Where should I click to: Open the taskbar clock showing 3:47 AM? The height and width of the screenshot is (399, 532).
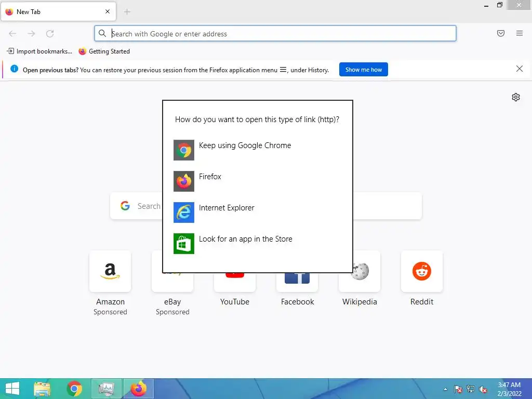pyautogui.click(x=509, y=389)
